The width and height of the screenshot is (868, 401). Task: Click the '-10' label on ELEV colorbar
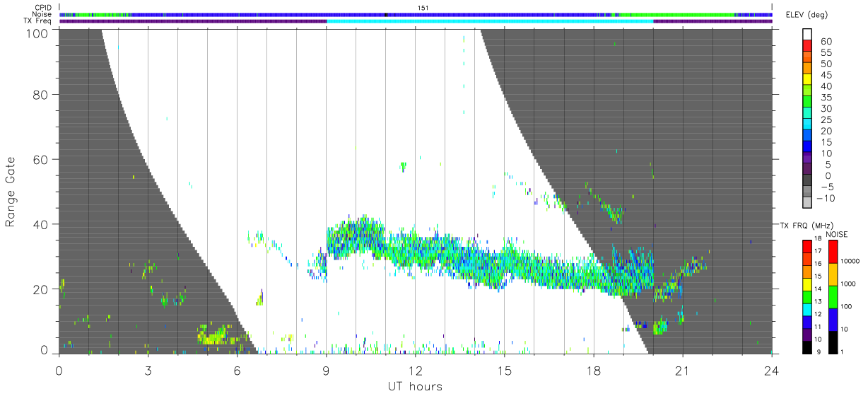[824, 199]
